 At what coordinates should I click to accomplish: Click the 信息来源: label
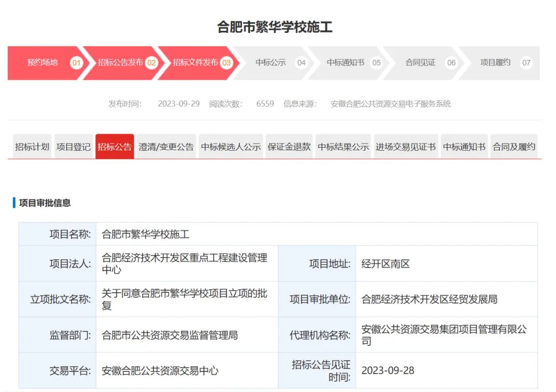pos(300,104)
